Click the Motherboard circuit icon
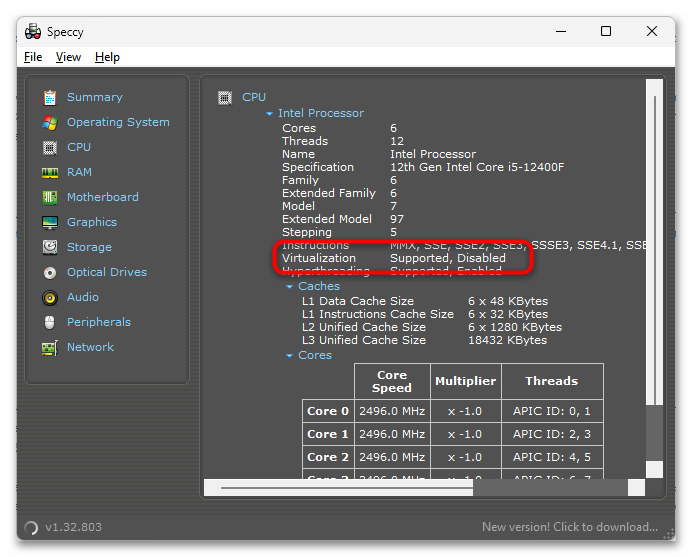This screenshot has height=557, width=692. point(50,197)
